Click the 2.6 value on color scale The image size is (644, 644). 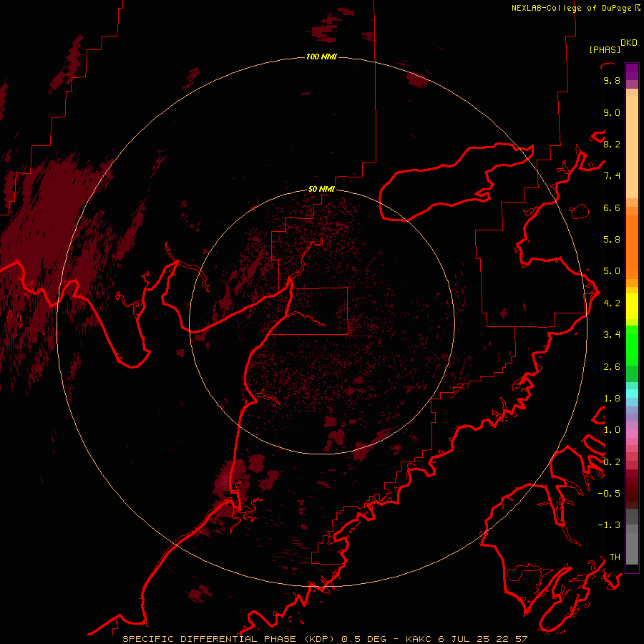(612, 367)
